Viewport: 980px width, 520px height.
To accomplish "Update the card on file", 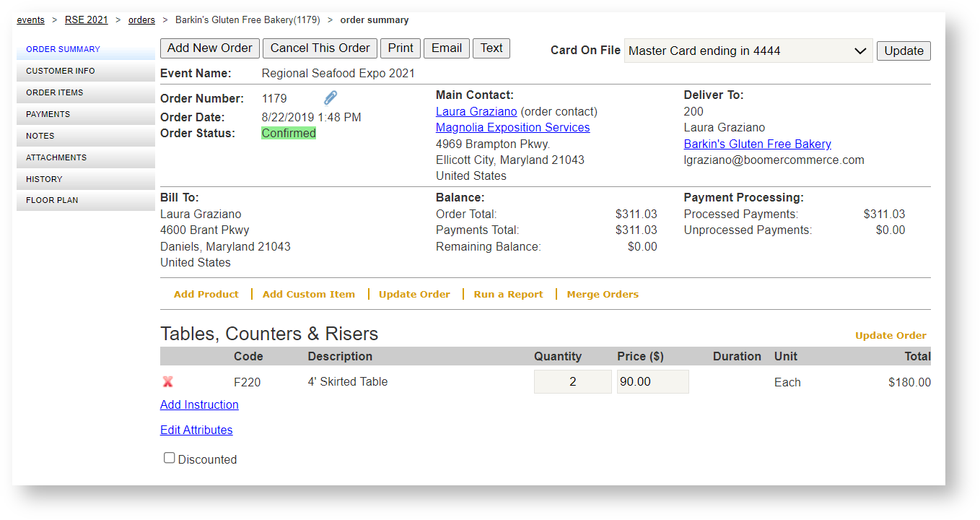I will pyautogui.click(x=903, y=51).
